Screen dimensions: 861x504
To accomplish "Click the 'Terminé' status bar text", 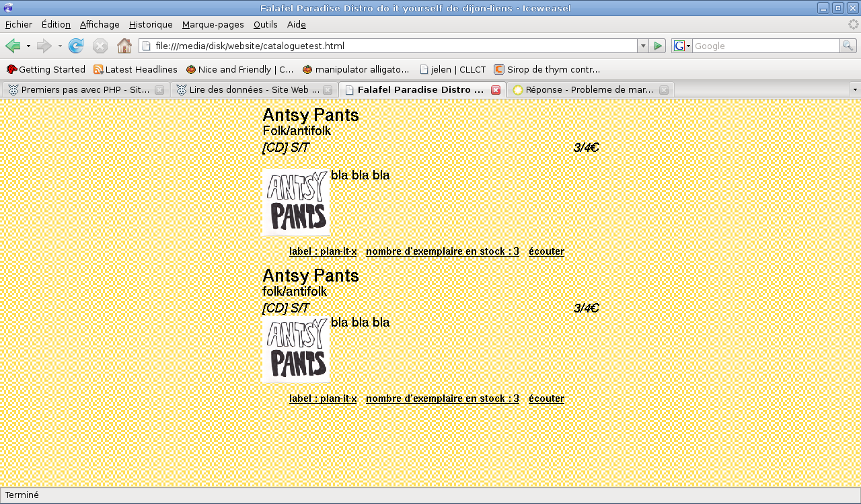I will (22, 495).
